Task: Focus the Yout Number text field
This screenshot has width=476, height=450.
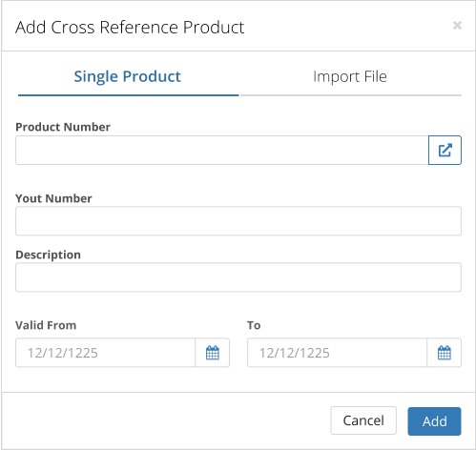Action: click(238, 221)
